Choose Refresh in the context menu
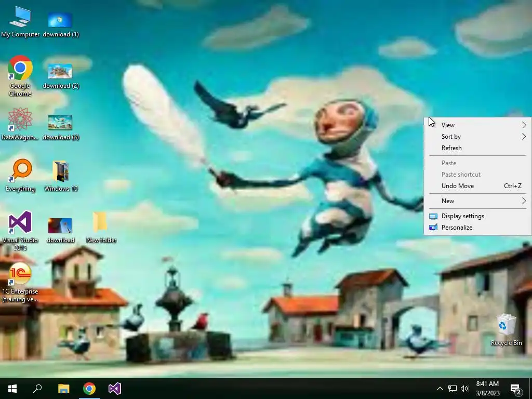Image resolution: width=532 pixels, height=399 pixels. point(478,148)
